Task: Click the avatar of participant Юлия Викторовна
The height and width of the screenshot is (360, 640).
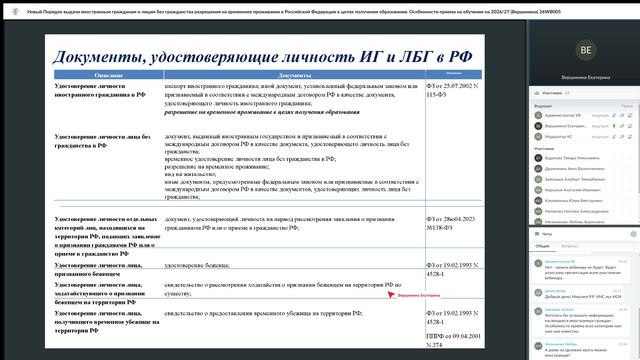Action: click(x=538, y=201)
